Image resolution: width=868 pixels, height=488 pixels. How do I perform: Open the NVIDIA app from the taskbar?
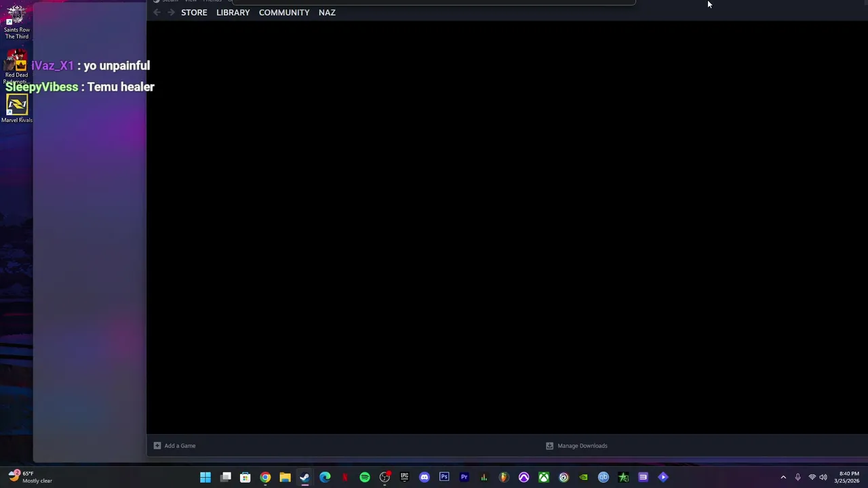click(x=583, y=477)
